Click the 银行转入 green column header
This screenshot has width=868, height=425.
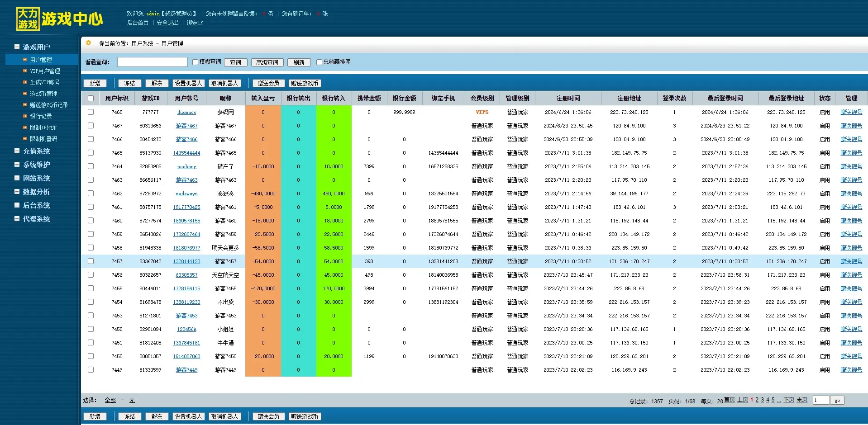point(334,98)
